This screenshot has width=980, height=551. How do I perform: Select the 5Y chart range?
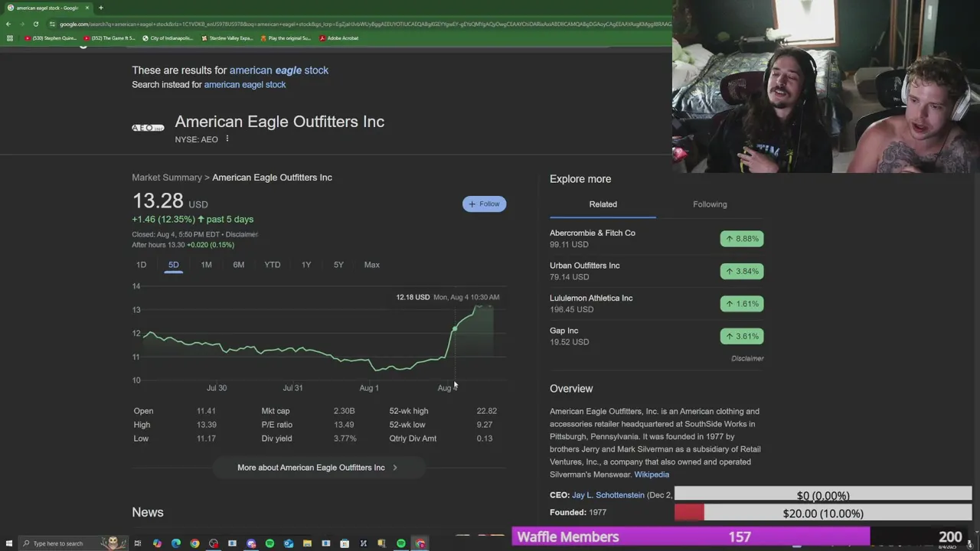[x=338, y=265]
